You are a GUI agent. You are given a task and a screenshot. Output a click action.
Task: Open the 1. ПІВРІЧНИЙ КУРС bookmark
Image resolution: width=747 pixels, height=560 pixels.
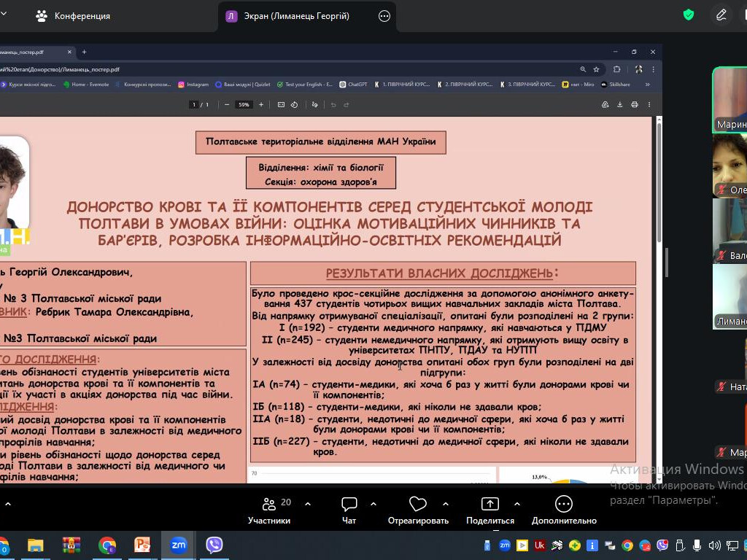pos(402,85)
